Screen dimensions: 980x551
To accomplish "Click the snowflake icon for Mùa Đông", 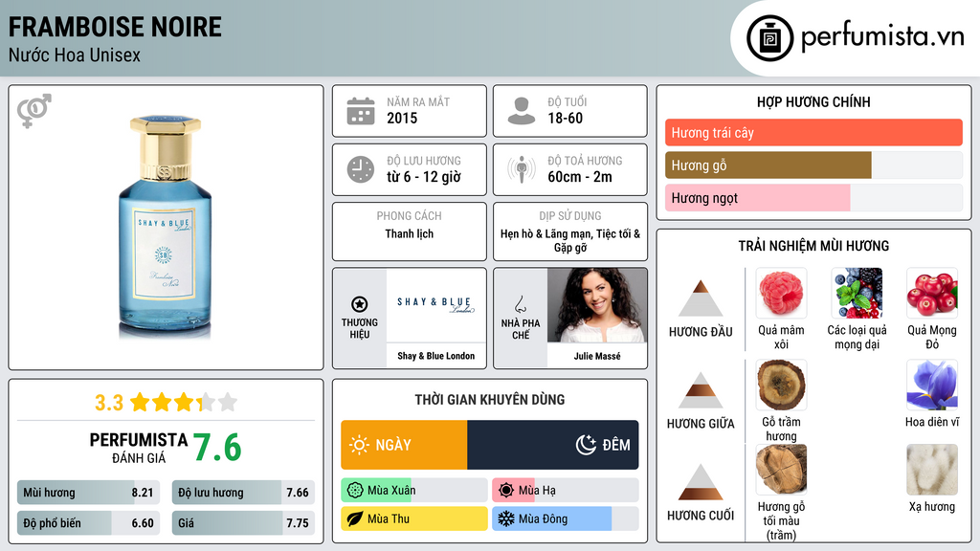I will point(506,518).
